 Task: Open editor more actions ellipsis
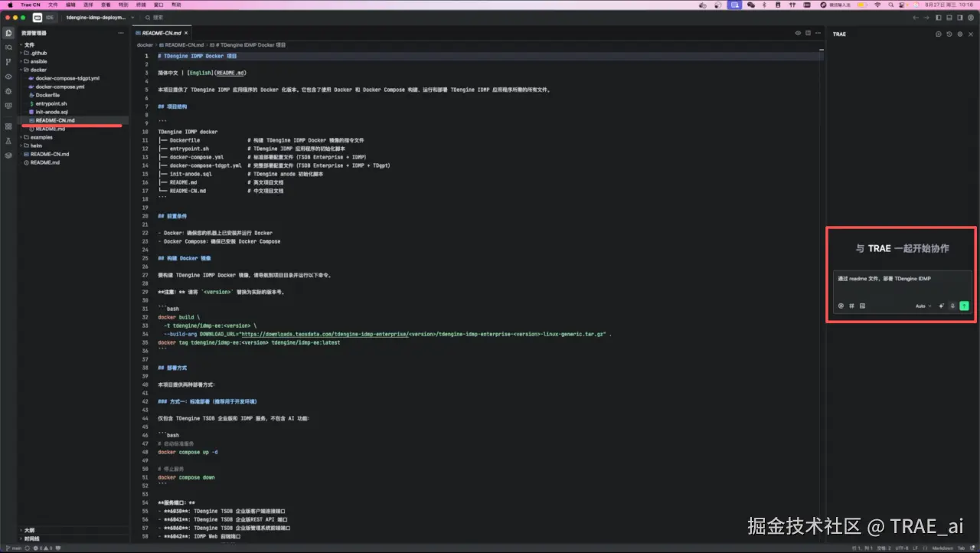[816, 33]
